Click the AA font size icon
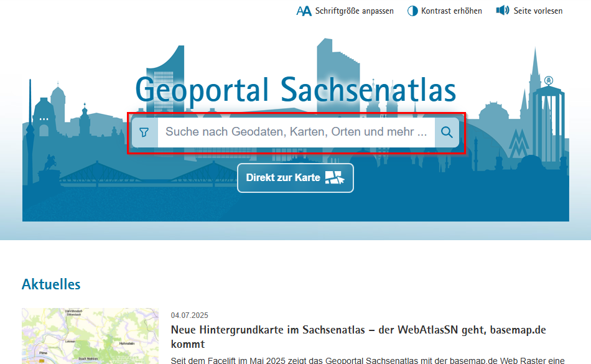 (304, 10)
